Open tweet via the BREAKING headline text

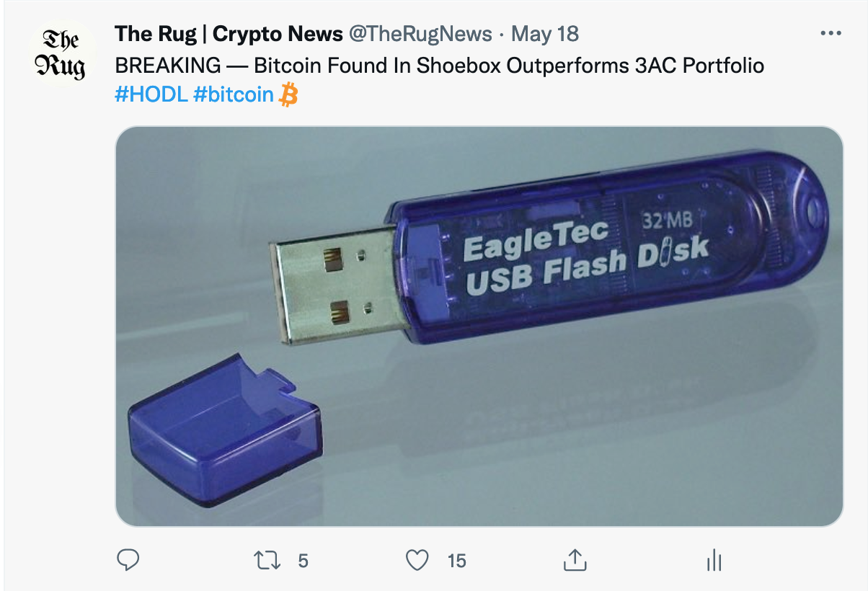(440, 66)
